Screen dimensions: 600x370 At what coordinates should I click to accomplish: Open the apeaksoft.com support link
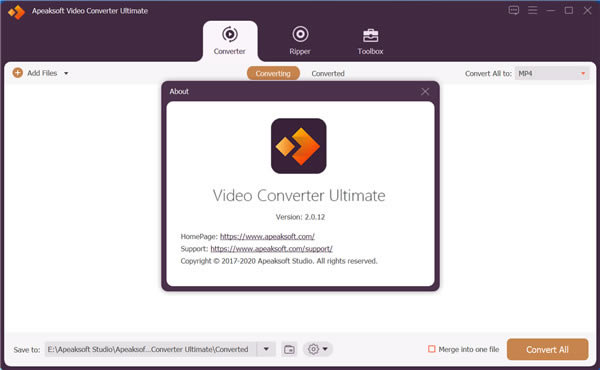tap(271, 249)
